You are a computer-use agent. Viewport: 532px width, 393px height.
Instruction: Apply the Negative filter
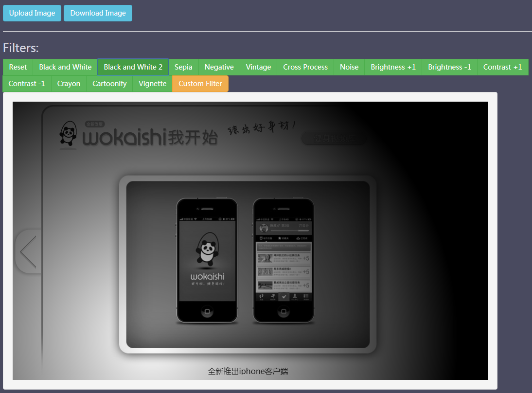(219, 67)
